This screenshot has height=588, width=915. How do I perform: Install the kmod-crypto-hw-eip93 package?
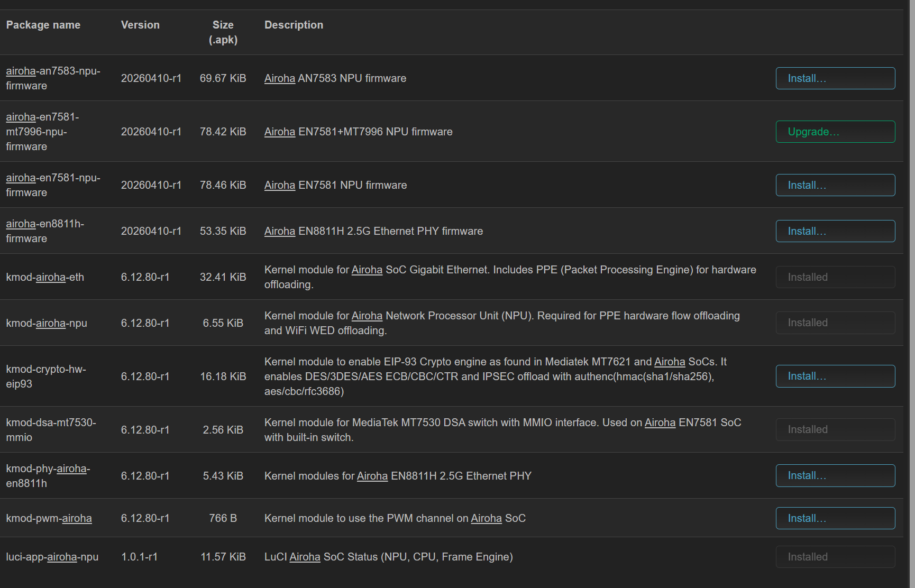(835, 376)
